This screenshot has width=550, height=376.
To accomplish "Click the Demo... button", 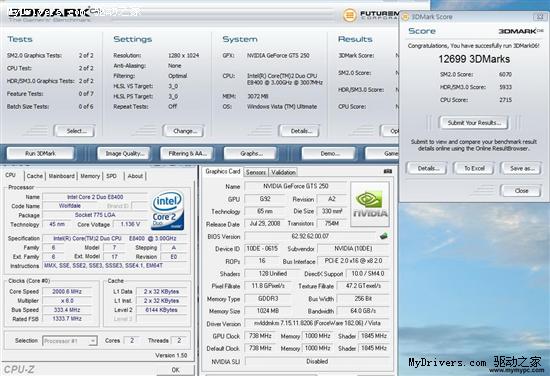I will coord(328,153).
